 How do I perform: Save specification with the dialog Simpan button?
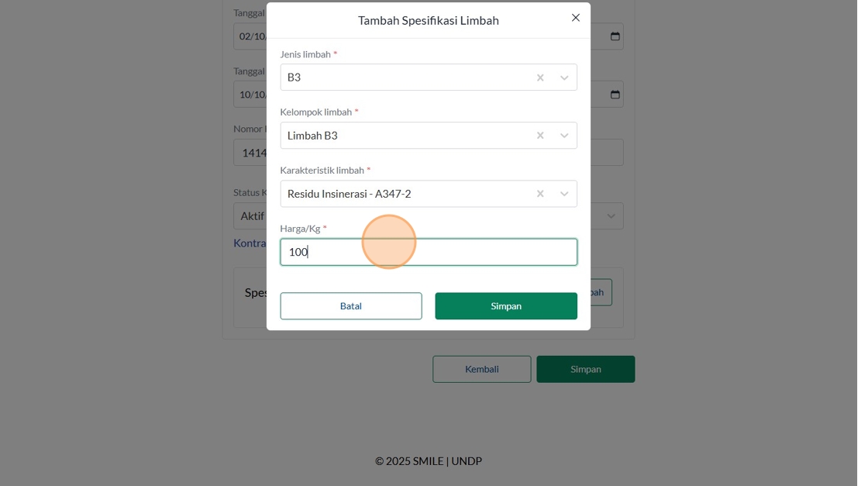click(506, 306)
